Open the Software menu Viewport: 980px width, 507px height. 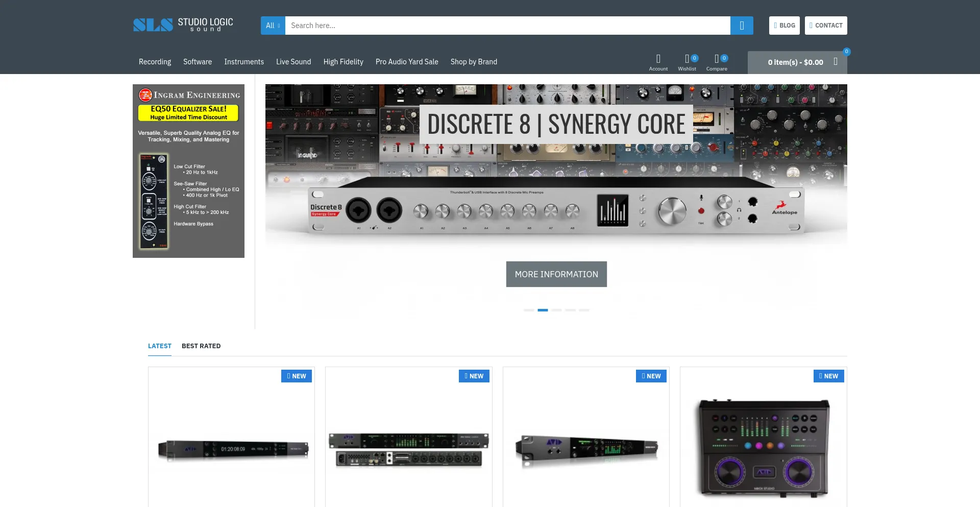tap(198, 62)
